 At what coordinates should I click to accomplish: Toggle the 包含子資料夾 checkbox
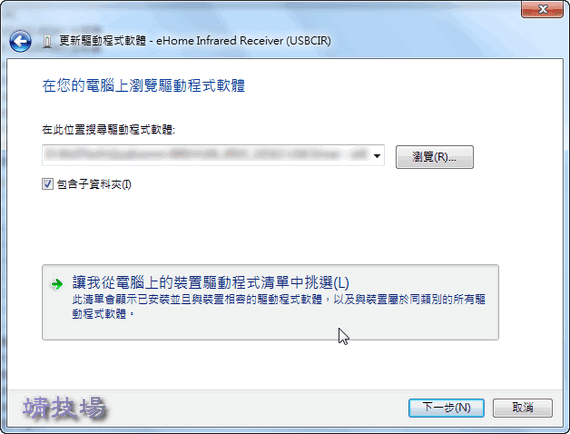point(47,184)
